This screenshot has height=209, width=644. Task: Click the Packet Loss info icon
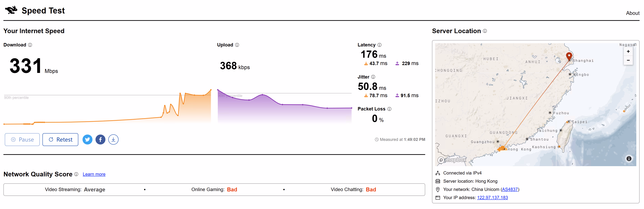pyautogui.click(x=389, y=109)
